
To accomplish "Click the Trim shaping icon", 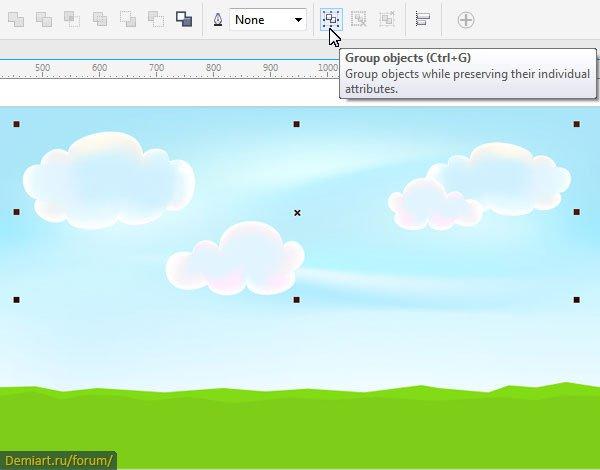I will [x=44, y=20].
